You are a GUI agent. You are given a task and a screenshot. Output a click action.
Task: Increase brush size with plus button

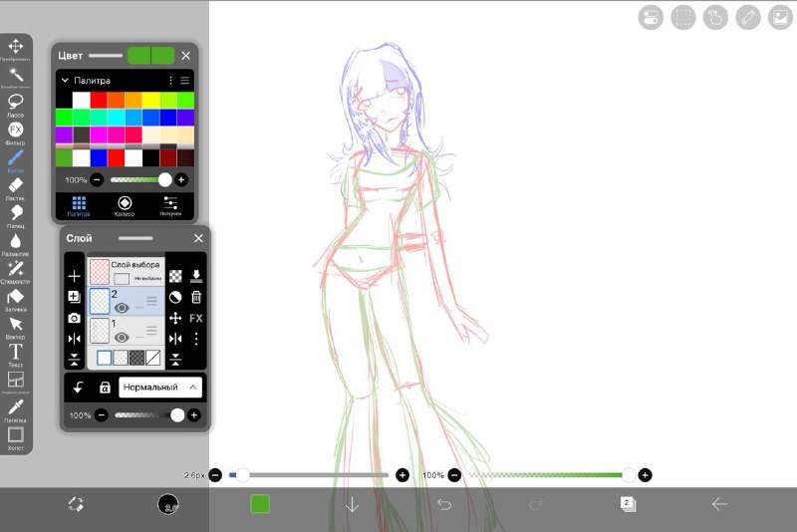(402, 475)
